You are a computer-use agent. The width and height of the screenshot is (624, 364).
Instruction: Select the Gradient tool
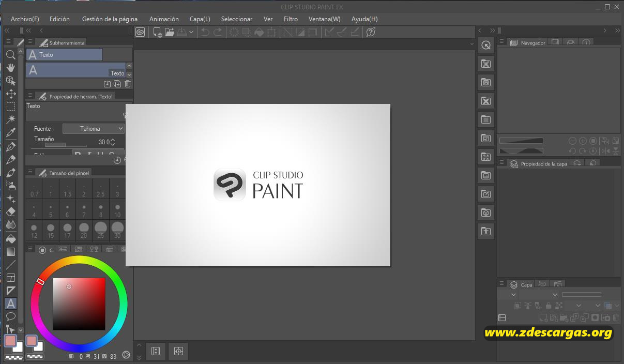coord(10,252)
